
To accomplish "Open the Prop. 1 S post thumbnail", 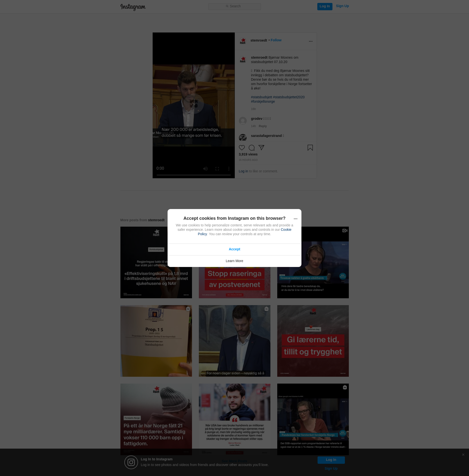I will click(x=156, y=341).
